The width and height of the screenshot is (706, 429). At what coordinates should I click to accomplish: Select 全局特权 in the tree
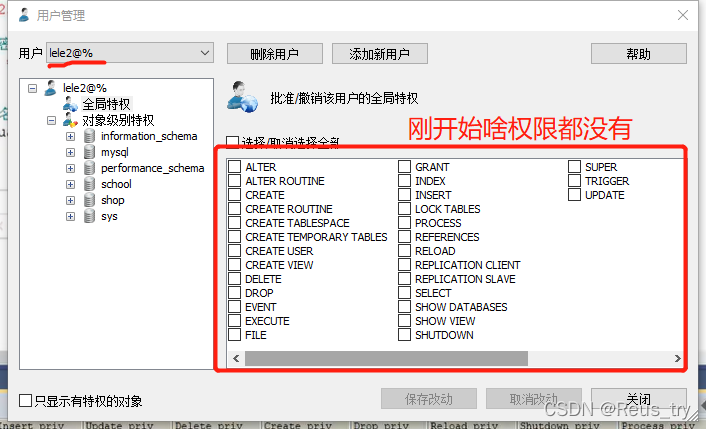pyautogui.click(x=106, y=104)
